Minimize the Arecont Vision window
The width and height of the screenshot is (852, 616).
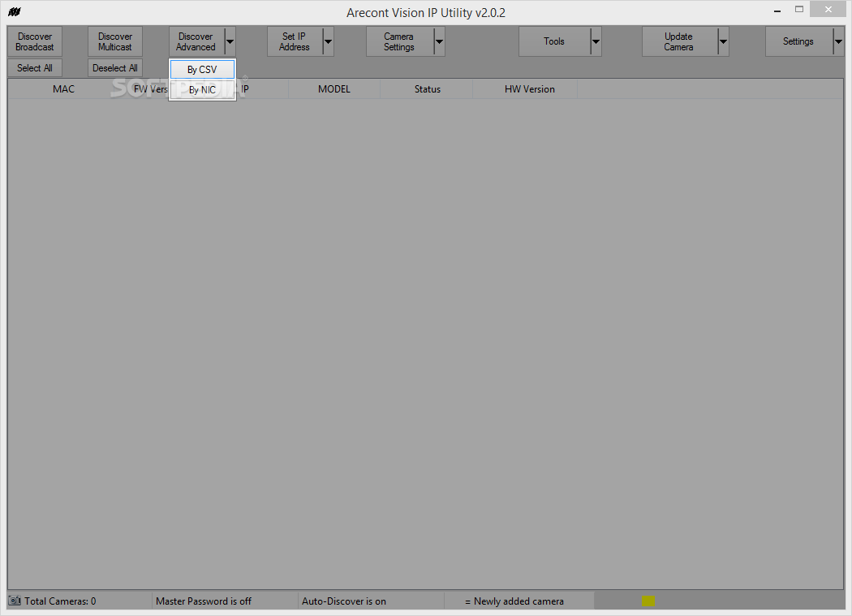pos(777,10)
